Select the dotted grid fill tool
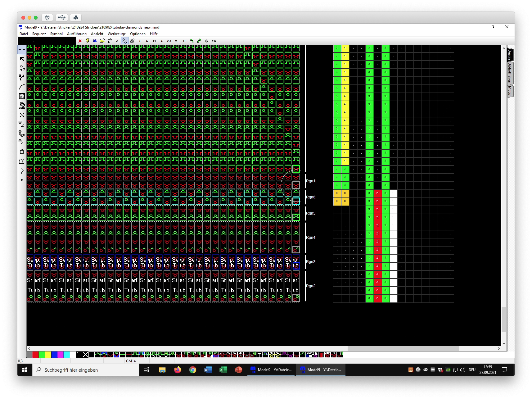 pos(22,96)
